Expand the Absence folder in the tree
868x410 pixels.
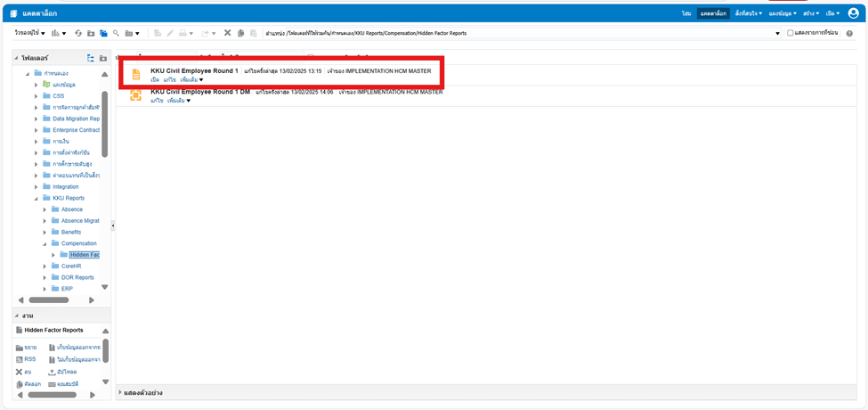tap(45, 209)
